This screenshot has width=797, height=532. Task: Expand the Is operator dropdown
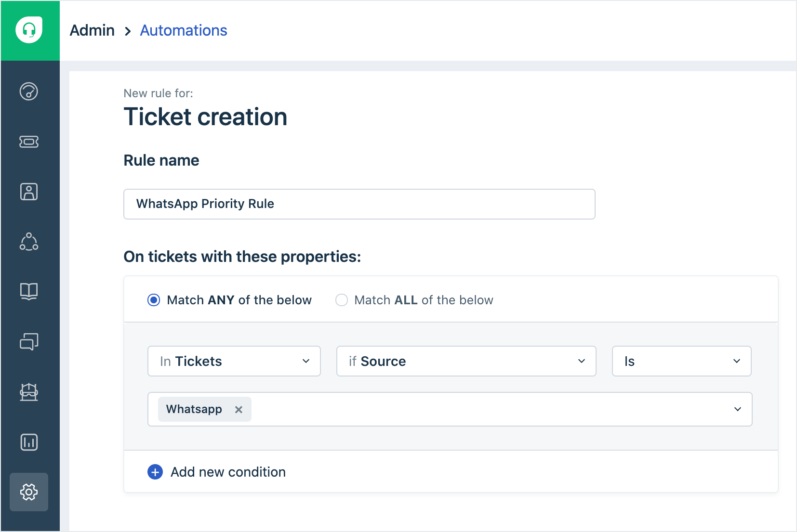[x=681, y=361]
